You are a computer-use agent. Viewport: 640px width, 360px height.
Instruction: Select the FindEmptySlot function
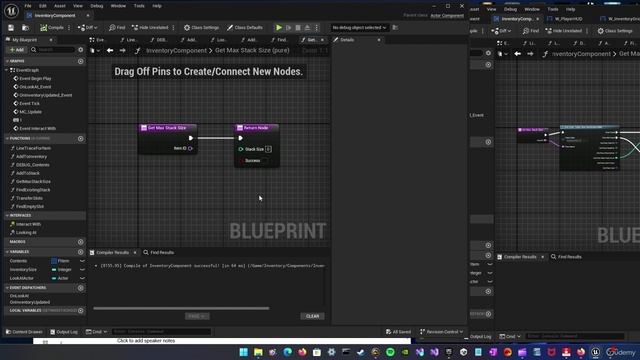click(30, 207)
